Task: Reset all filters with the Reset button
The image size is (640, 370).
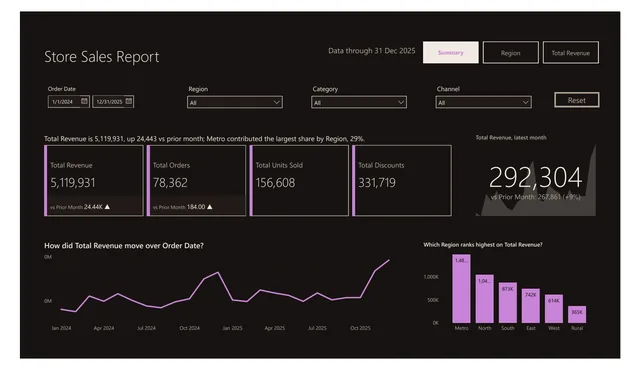Action: (x=577, y=100)
